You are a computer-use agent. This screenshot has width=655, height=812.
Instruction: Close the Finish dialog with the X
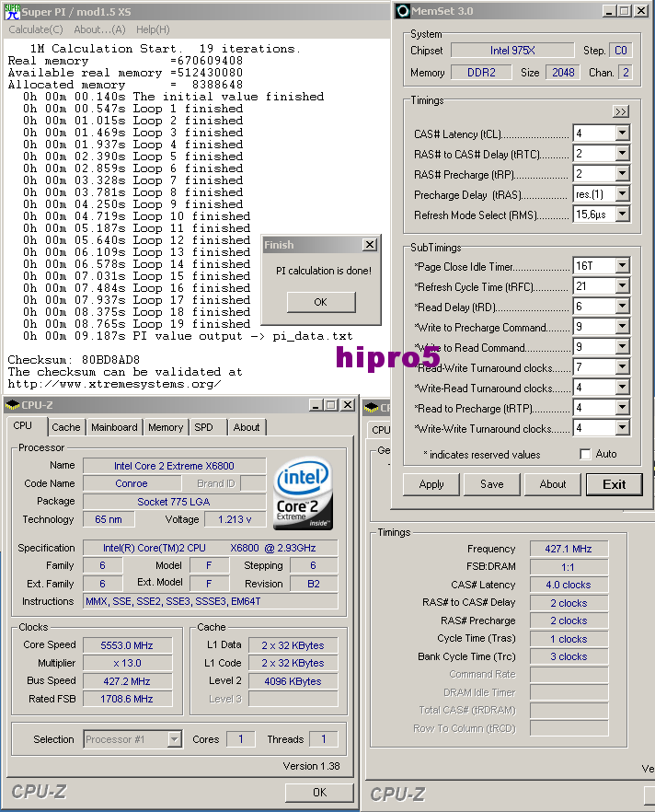tap(369, 245)
